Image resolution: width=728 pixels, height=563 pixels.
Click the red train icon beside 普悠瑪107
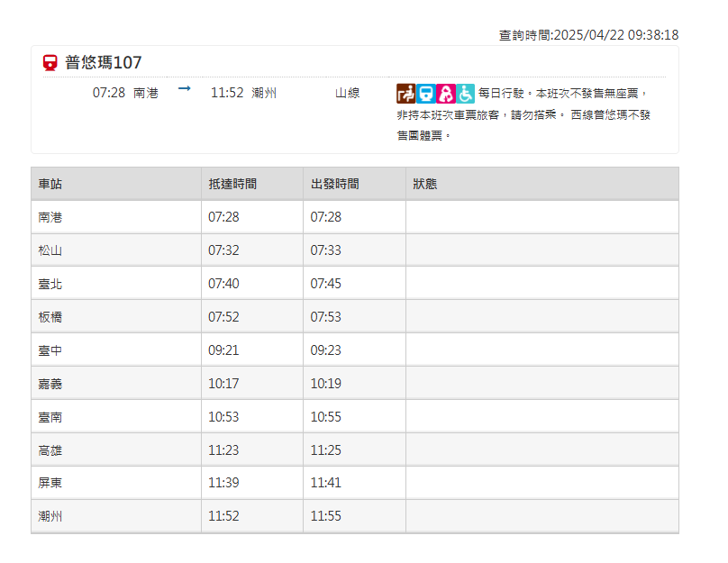(50, 62)
